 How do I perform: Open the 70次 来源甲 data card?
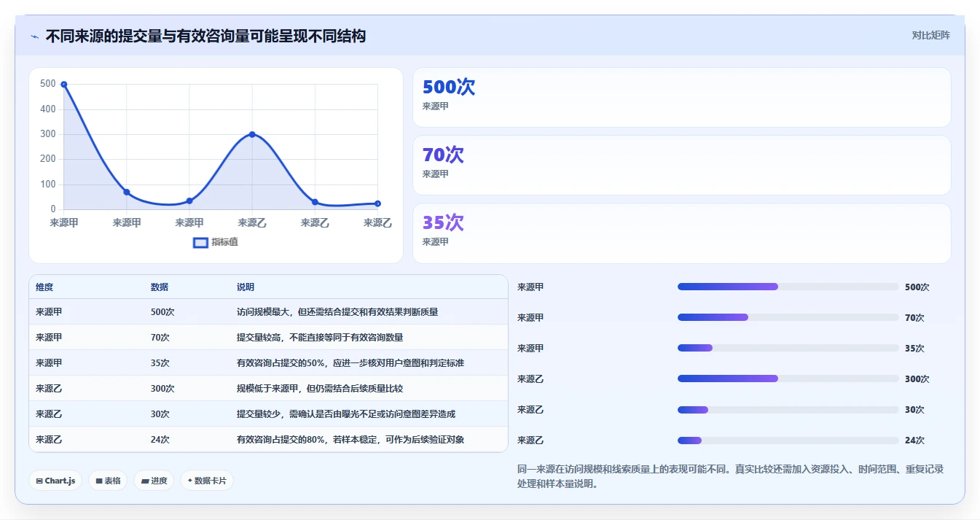tap(681, 166)
